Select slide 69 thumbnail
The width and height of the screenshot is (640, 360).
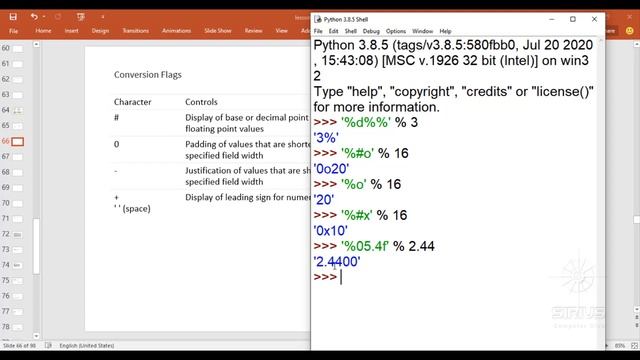(x=18, y=188)
